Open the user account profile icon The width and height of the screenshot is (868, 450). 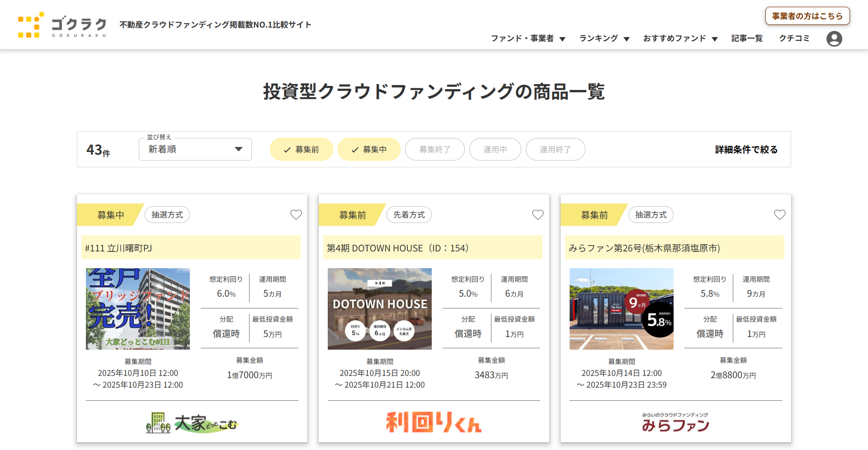click(834, 39)
